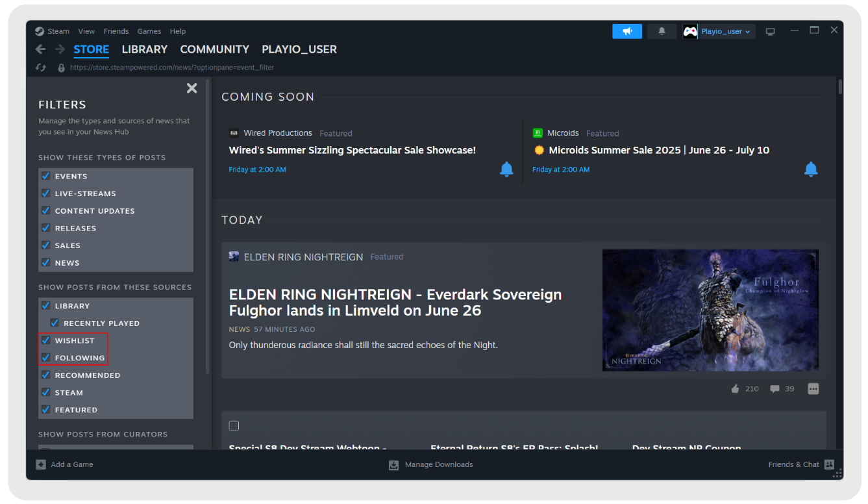Screen dimensions: 868x504
Task: Open the Everdark Sovereign Fulghor news headline
Action: [395, 302]
